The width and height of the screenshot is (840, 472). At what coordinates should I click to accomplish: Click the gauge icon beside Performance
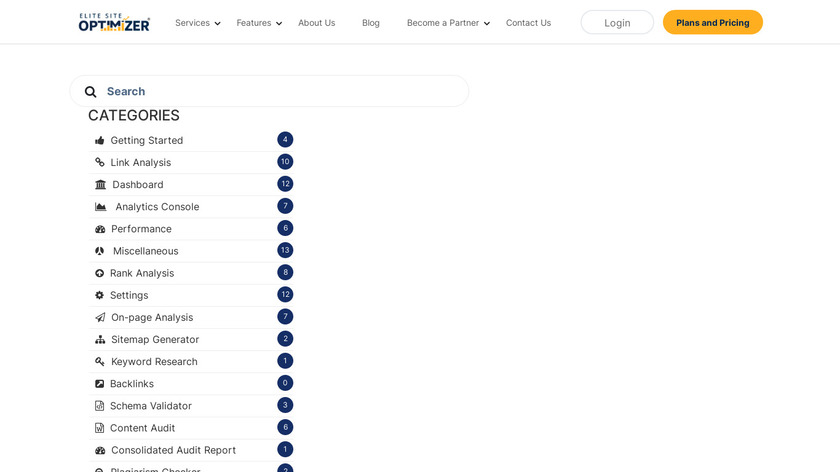click(100, 229)
